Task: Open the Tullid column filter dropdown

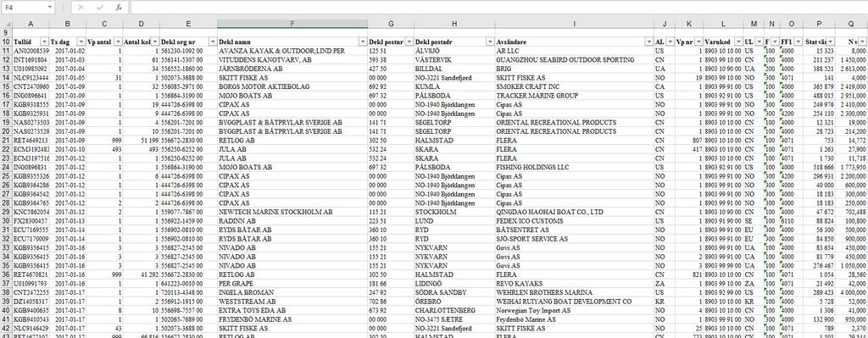Action: point(45,42)
